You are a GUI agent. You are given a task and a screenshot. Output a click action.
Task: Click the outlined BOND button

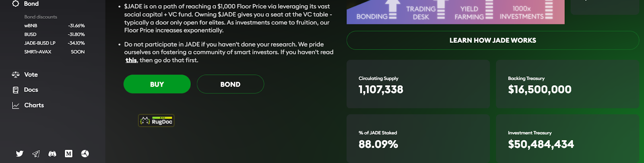pos(230,84)
